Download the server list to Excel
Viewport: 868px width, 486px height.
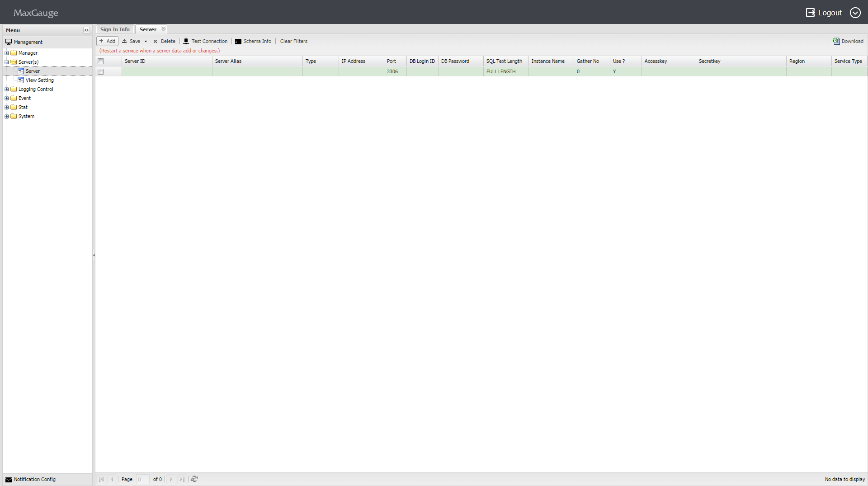click(x=848, y=41)
